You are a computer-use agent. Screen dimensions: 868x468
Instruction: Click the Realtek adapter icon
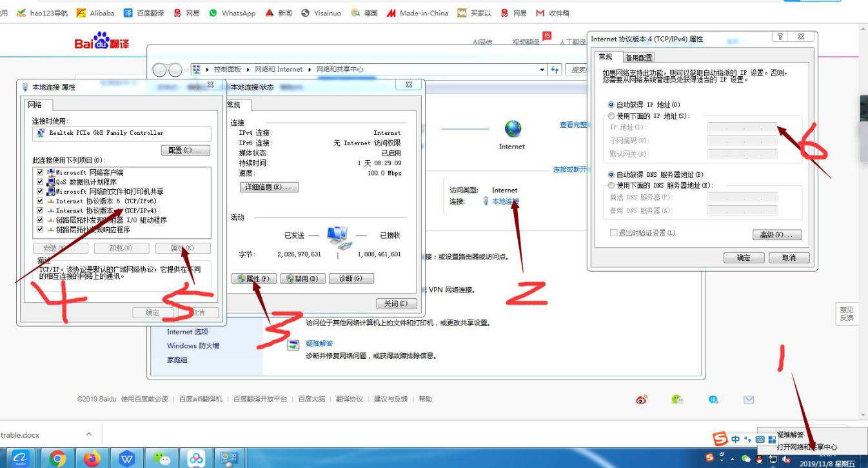pyautogui.click(x=42, y=133)
